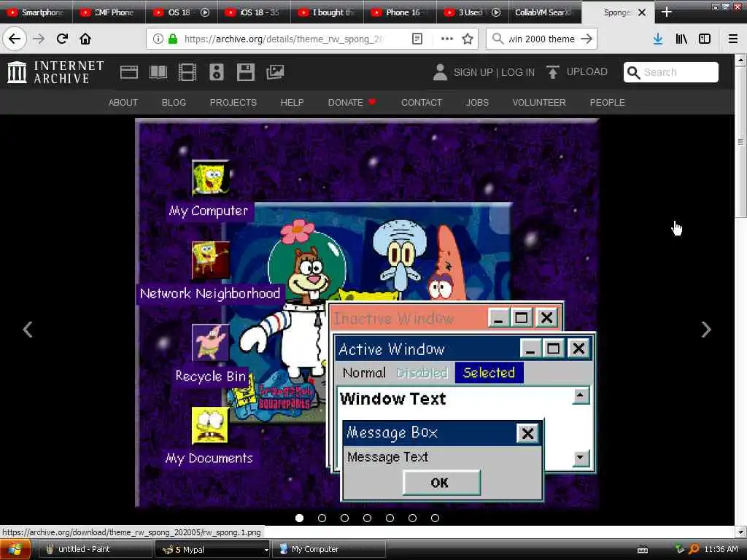Open the ABOUT page link
Viewport: 747px width, 560px height.
(x=123, y=102)
